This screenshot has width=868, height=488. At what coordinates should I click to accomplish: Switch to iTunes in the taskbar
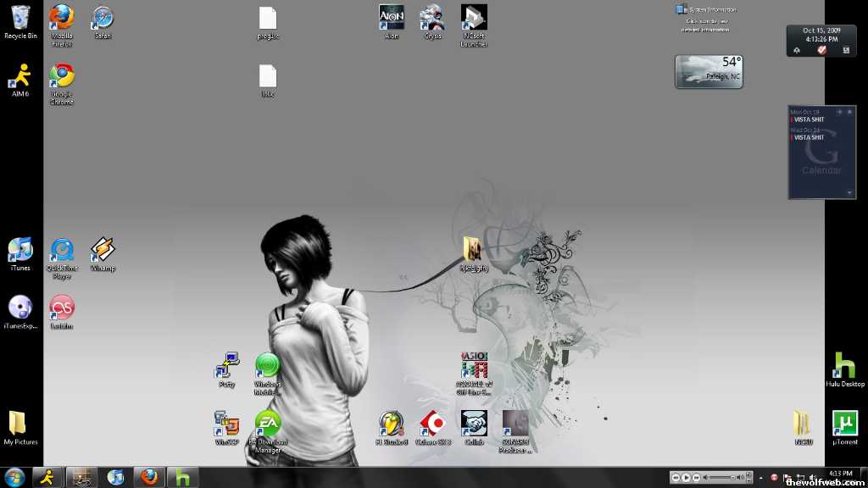pyautogui.click(x=115, y=477)
